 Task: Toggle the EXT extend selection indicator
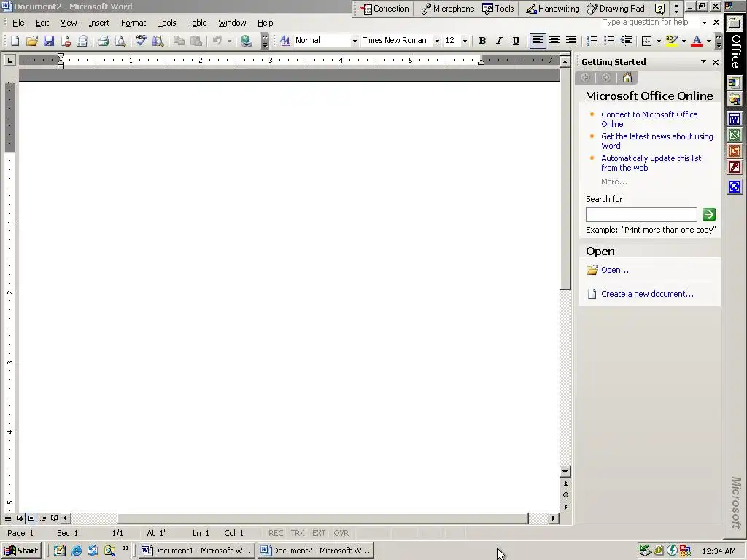[x=319, y=533]
